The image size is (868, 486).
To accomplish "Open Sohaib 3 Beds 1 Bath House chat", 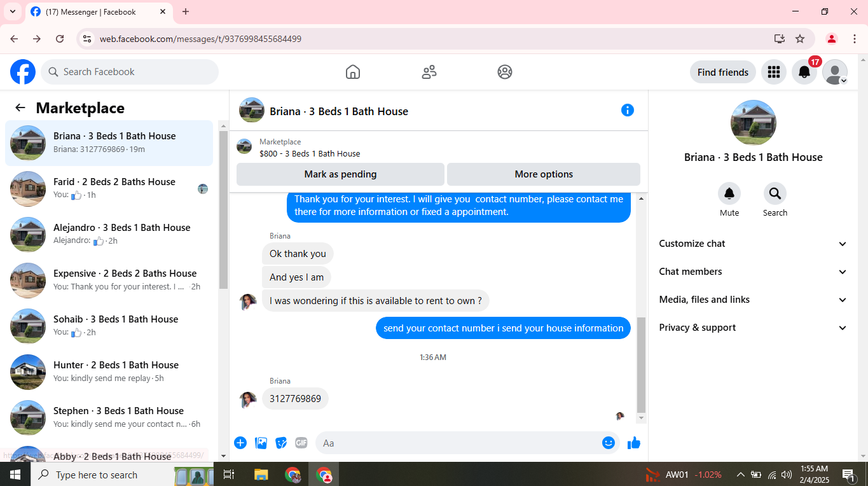I will click(x=109, y=326).
